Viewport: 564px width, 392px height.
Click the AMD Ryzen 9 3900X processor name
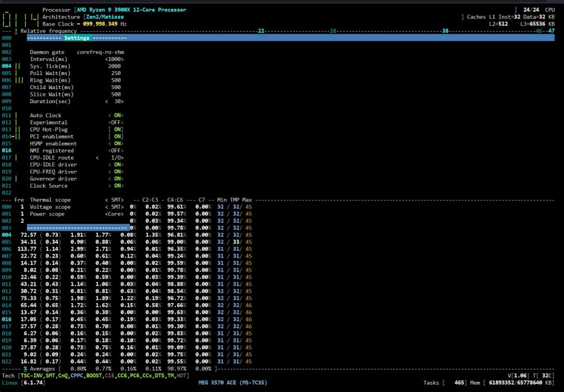[131, 10]
